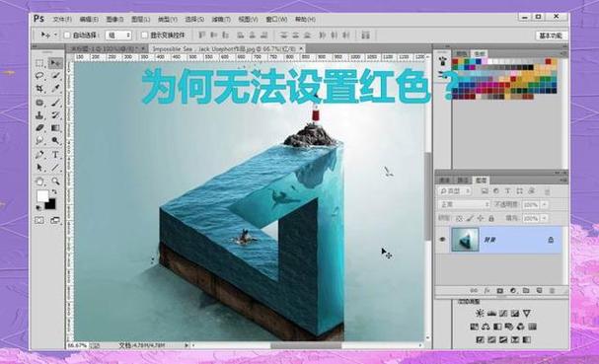Open the blend mode 正常 dropdown
The height and width of the screenshot is (364, 599).
click(464, 205)
